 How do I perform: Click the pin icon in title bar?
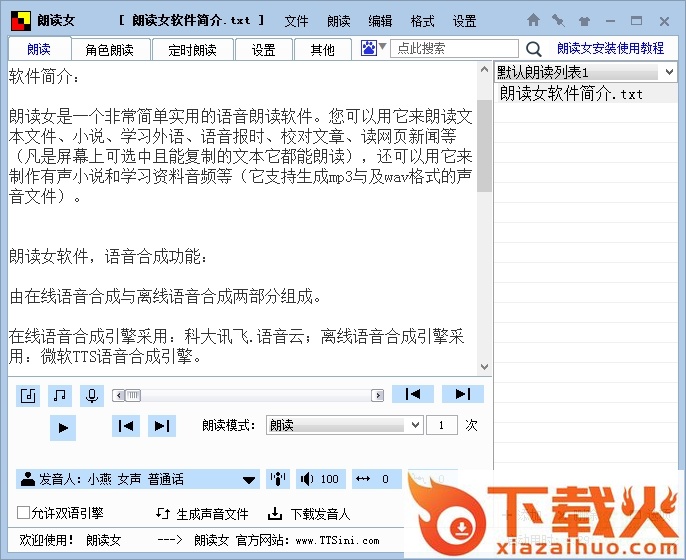(558, 21)
